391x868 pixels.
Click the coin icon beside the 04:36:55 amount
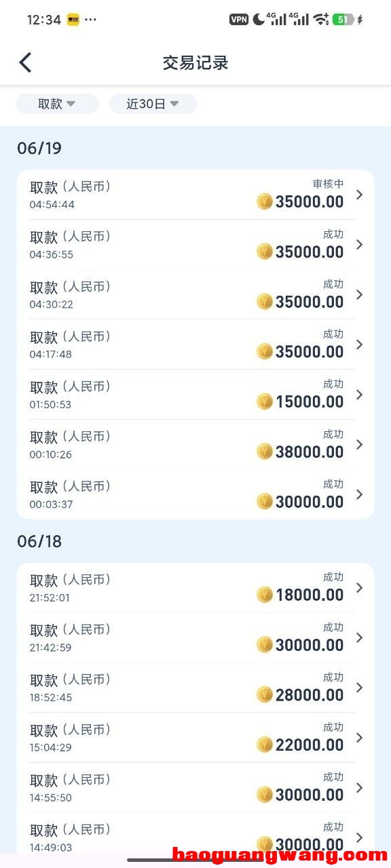265,252
